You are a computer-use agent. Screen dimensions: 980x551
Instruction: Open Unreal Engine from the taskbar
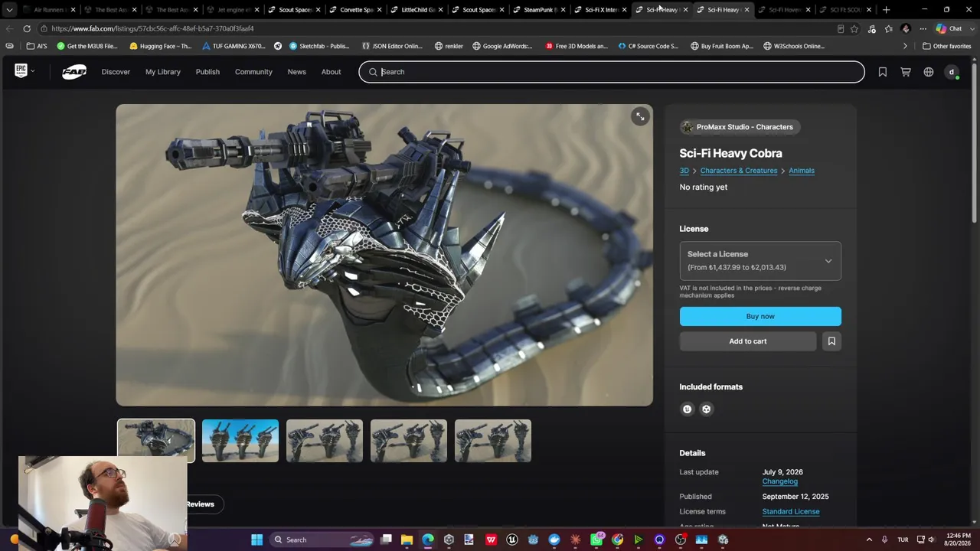point(512,540)
